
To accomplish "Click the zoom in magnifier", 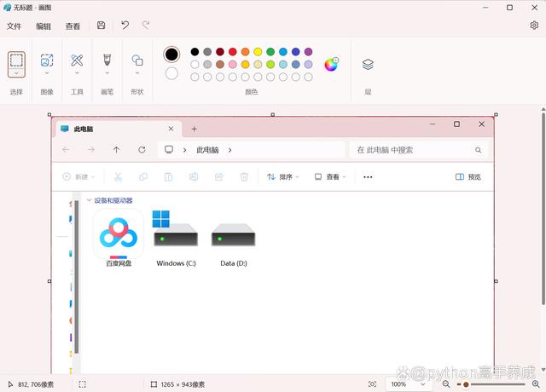I will 536,384.
